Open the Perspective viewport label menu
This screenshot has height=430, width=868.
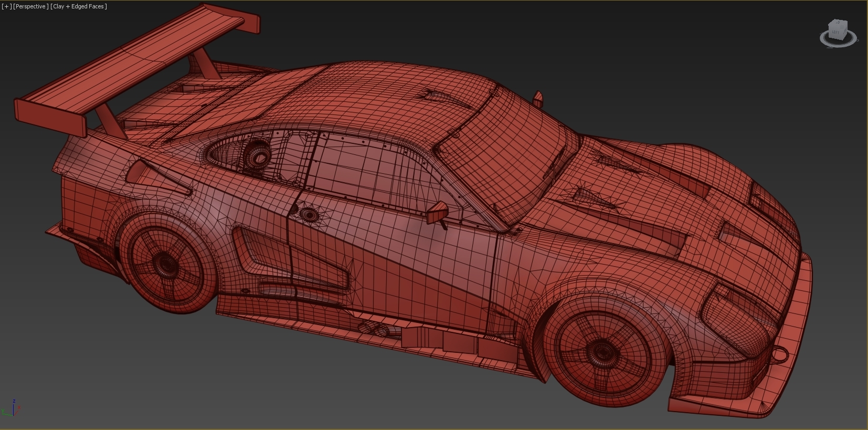pyautogui.click(x=31, y=6)
